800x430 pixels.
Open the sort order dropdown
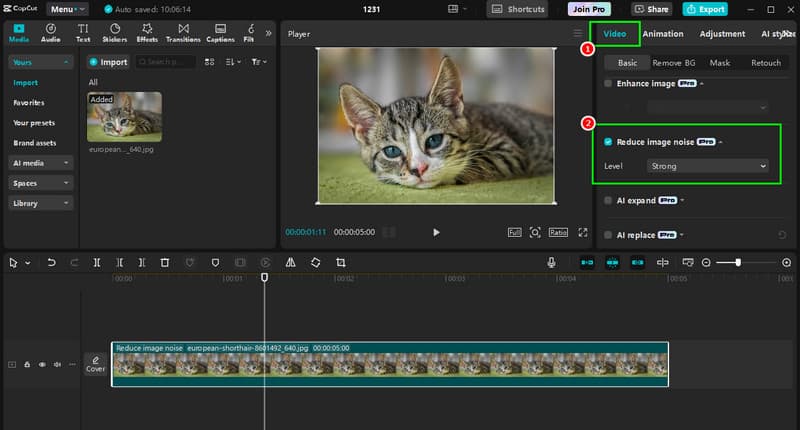click(233, 62)
